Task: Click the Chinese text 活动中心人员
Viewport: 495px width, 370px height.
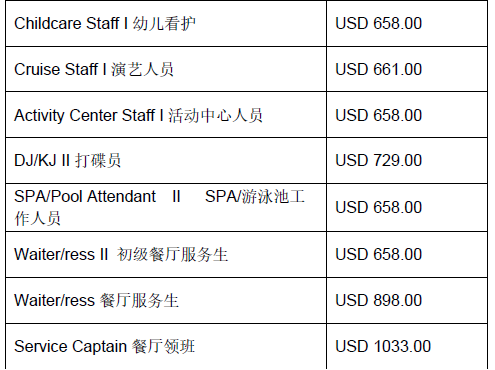Action: 215,116
